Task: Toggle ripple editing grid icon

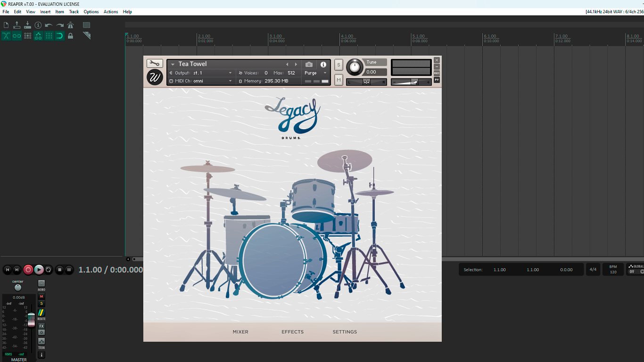Action: tap(27, 36)
